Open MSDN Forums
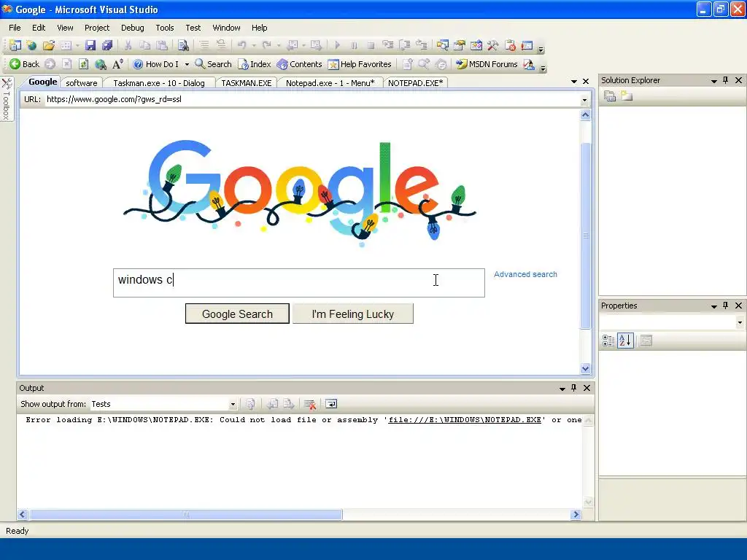 [x=487, y=64]
